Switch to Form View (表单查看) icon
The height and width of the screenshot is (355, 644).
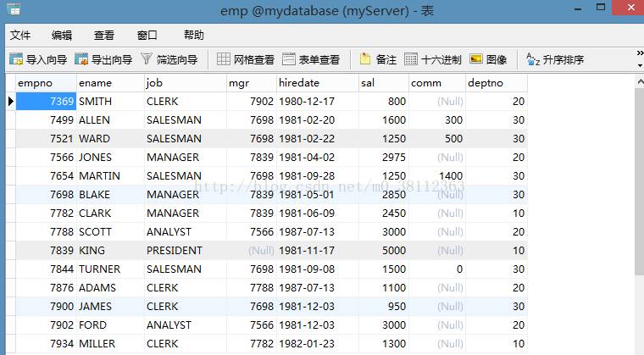coord(289,59)
